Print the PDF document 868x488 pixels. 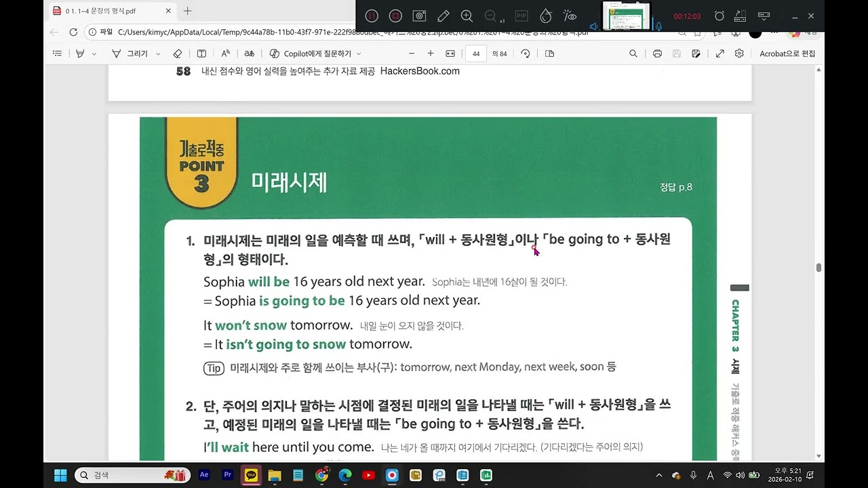(x=657, y=54)
